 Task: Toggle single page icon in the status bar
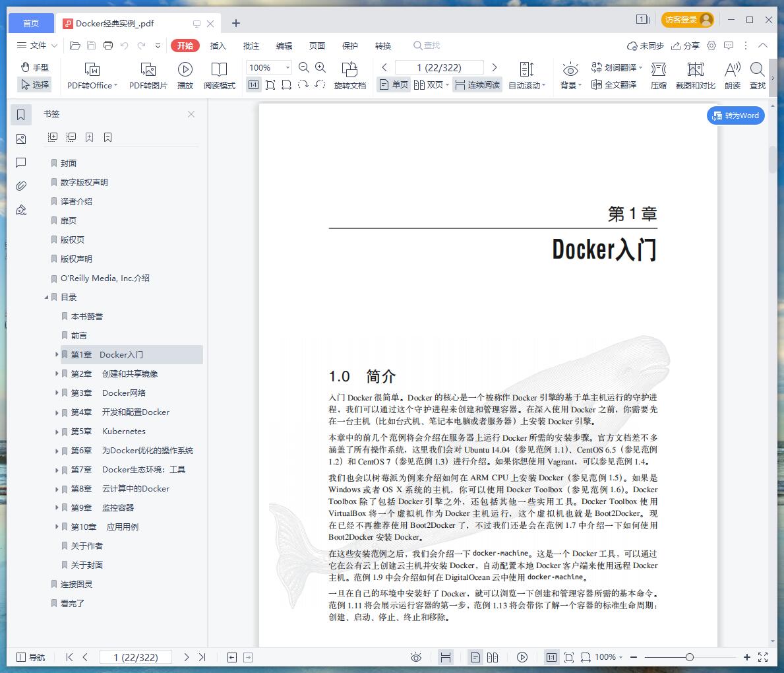point(475,657)
